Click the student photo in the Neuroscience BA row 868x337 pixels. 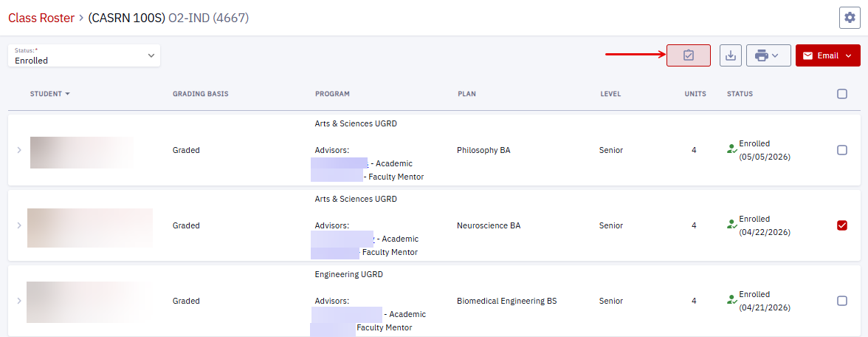pyautogui.click(x=90, y=228)
